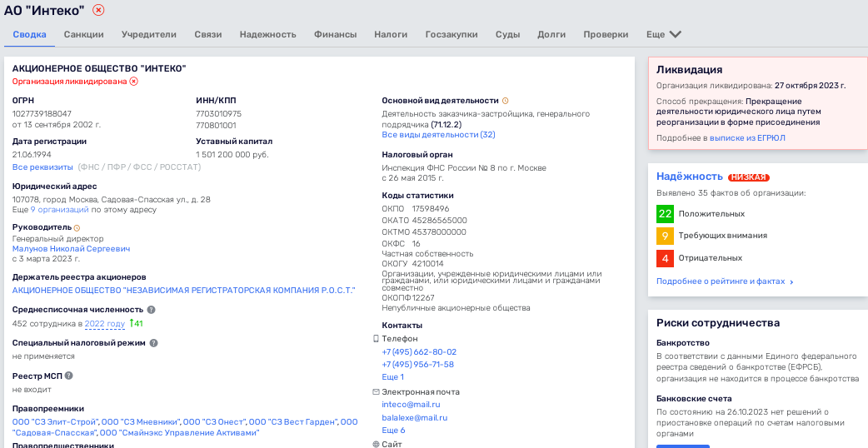Screen dimensions: 868x448
Task: Click phone number +7 (495) 956-71-58
Action: (x=418, y=365)
